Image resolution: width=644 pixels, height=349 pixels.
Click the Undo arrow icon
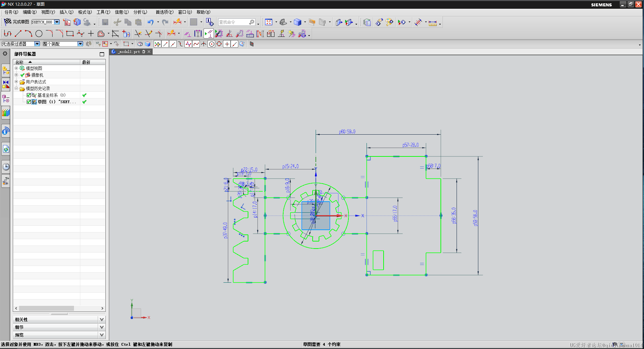pos(151,22)
